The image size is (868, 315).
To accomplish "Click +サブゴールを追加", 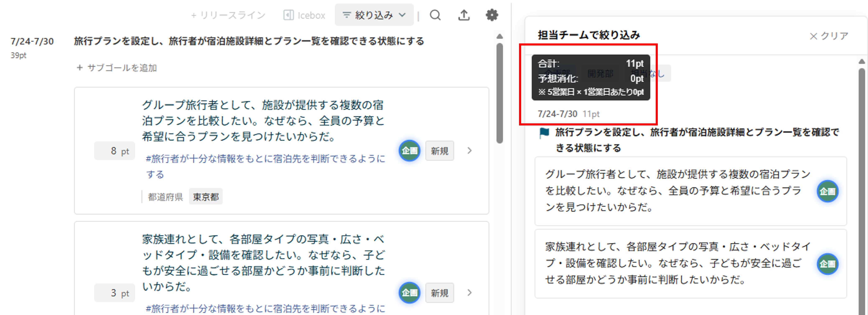I will click(117, 68).
